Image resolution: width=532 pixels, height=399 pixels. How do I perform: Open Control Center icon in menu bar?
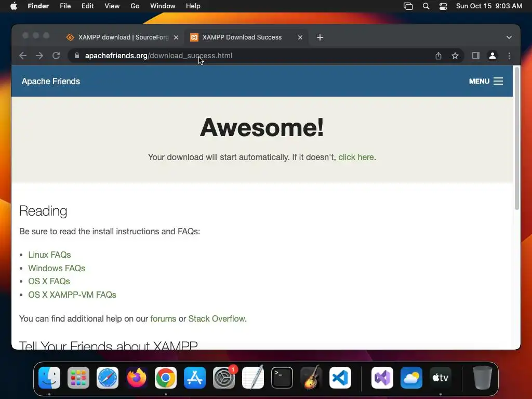click(x=443, y=6)
